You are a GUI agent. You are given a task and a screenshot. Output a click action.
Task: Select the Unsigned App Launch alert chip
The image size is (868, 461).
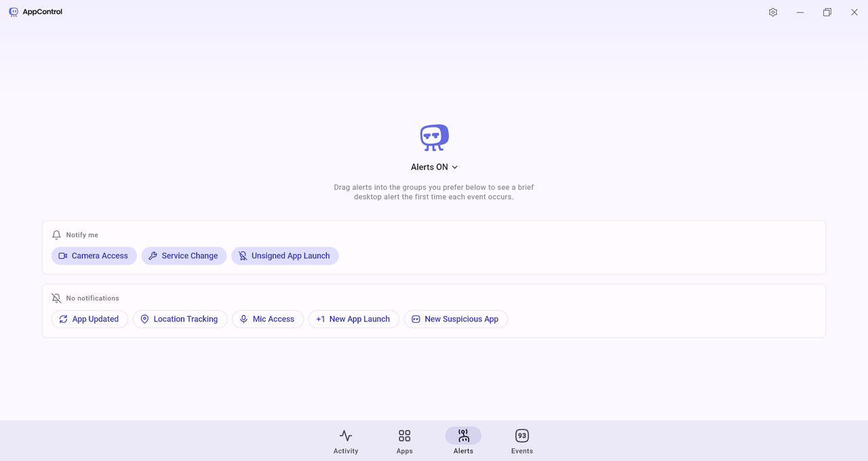click(x=285, y=256)
